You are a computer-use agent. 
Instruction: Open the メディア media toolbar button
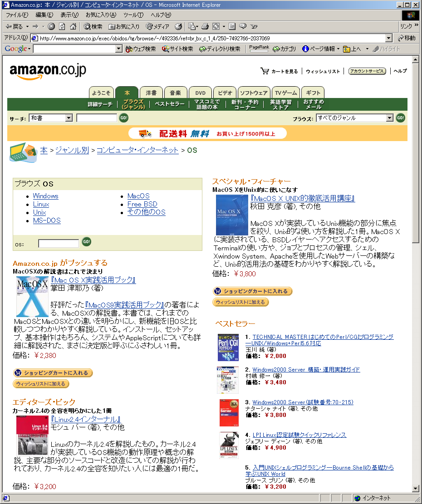point(157,26)
